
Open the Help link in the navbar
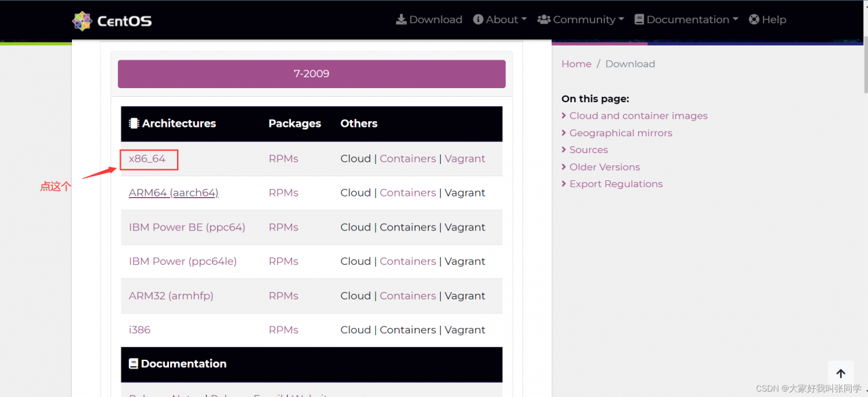768,20
